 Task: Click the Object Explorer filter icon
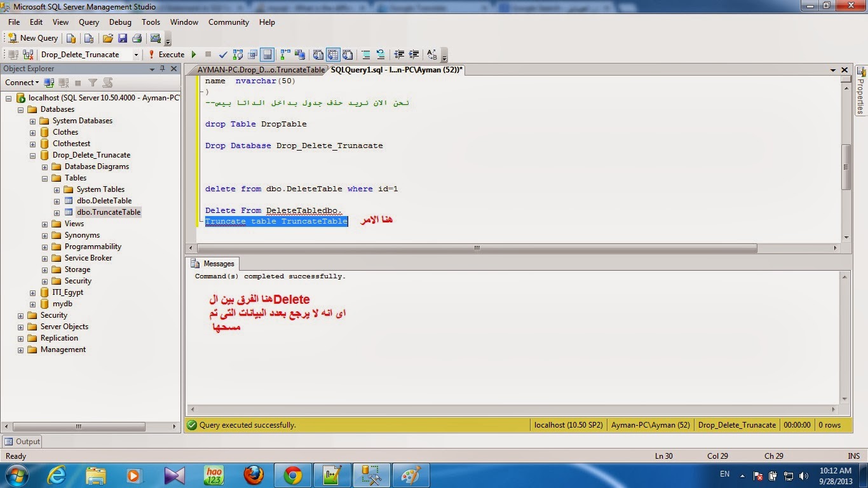[x=92, y=83]
